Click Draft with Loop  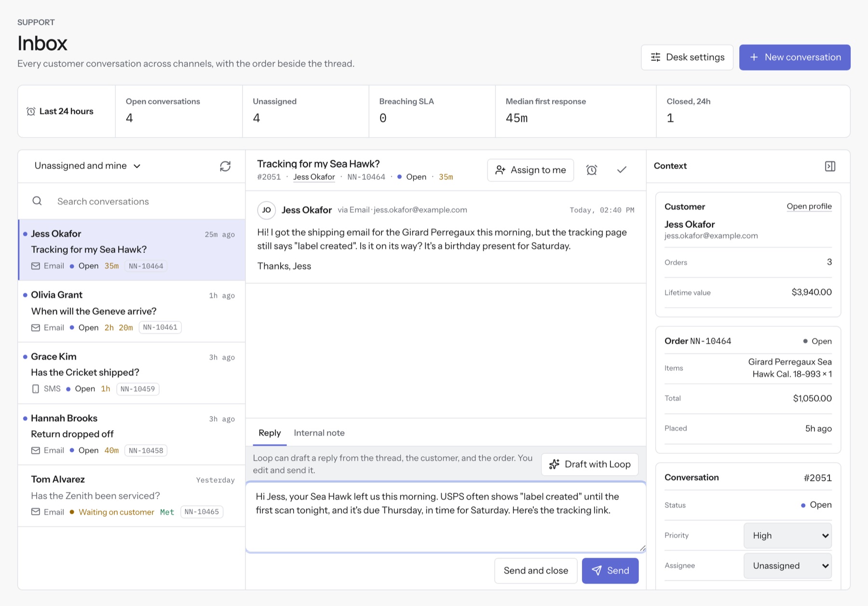click(x=590, y=464)
